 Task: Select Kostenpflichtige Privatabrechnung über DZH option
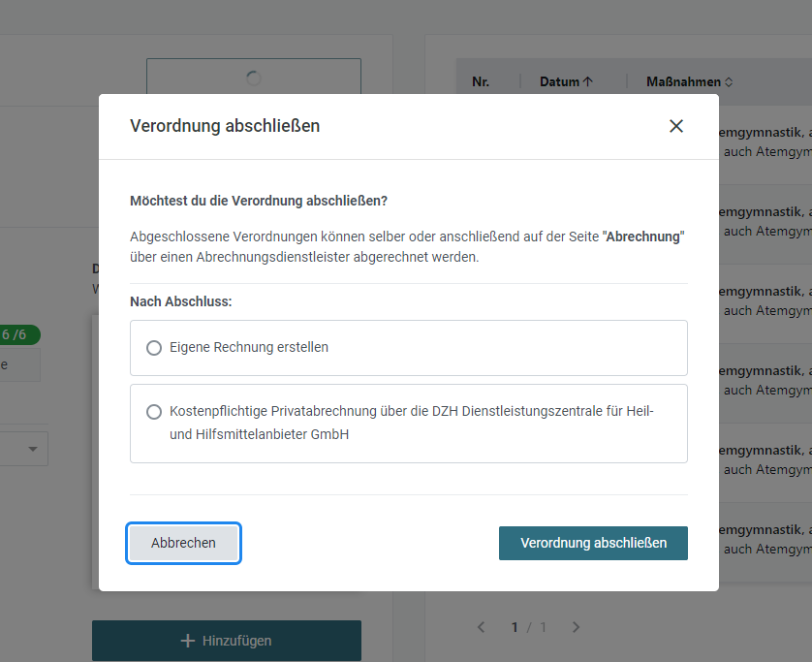pos(154,412)
